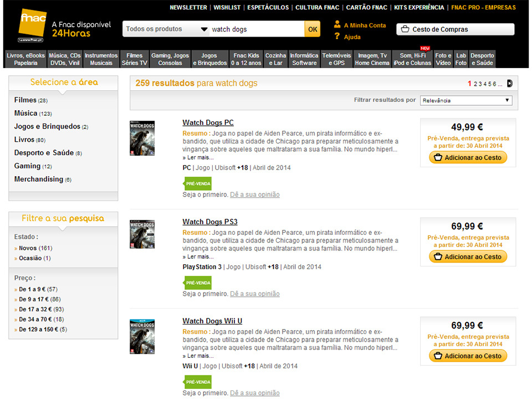The height and width of the screenshot is (401, 532).
Task: Open the Gaming, Jogos Consolas menu tab
Action: click(x=171, y=59)
